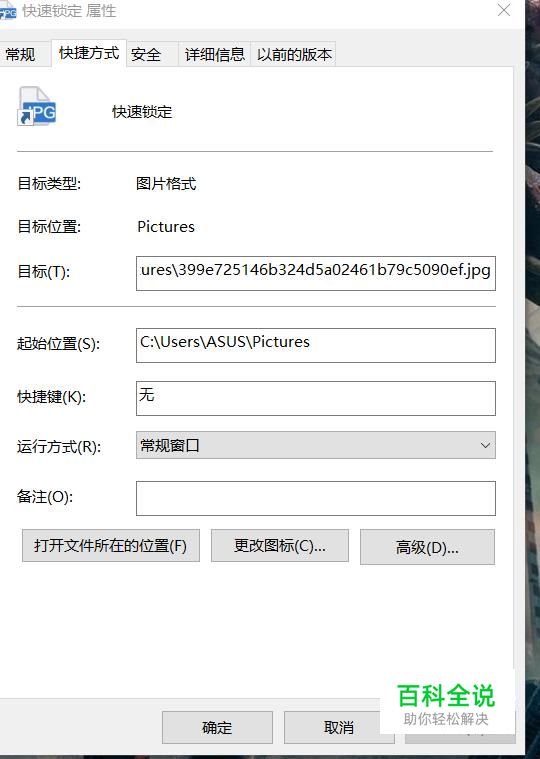
Task: Close the 快速锁定 属性 dialog
Action: coord(504,10)
